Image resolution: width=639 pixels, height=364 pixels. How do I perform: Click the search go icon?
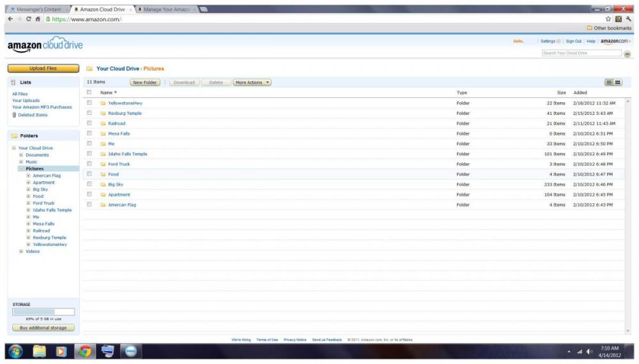point(627,54)
